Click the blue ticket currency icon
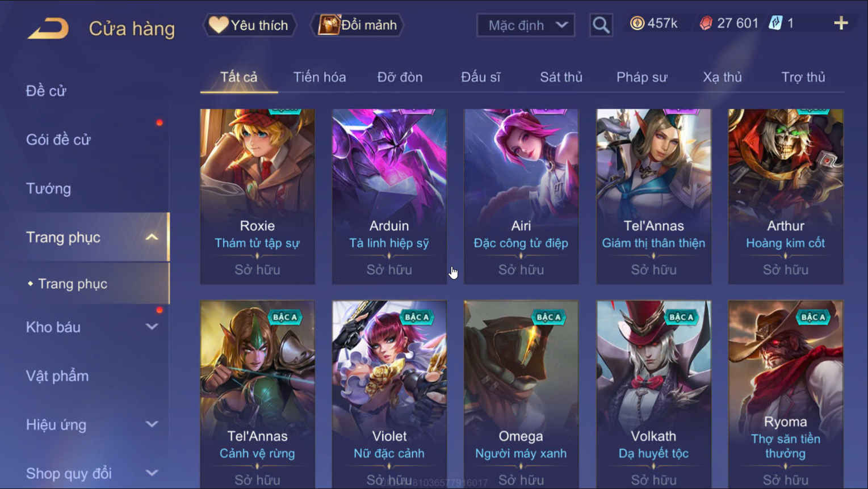The image size is (868, 489). point(775,23)
